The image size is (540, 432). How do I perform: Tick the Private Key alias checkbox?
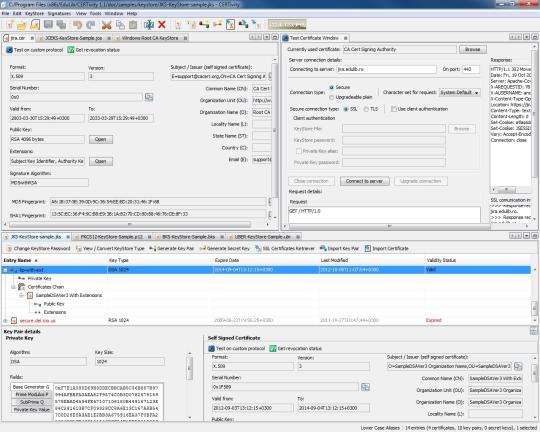[x=299, y=151]
